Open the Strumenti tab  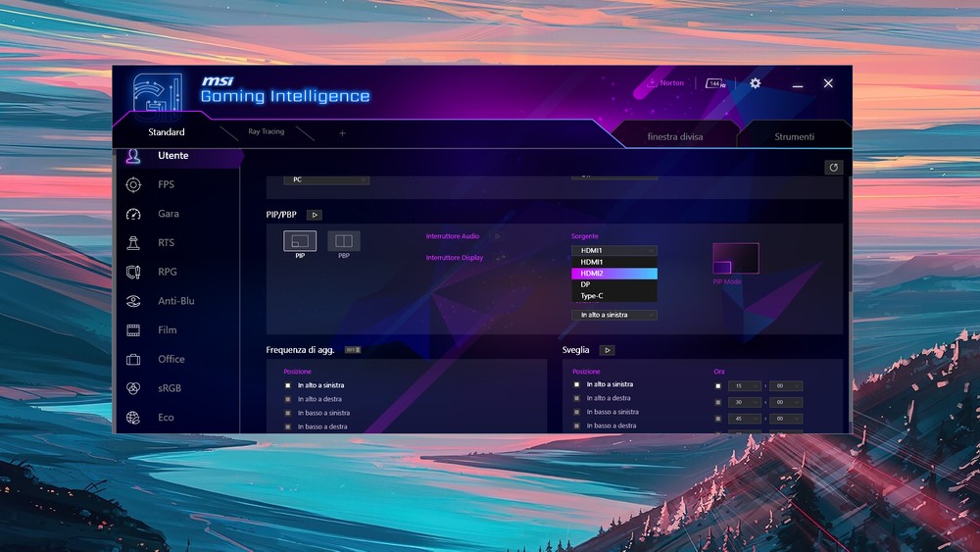coord(795,136)
